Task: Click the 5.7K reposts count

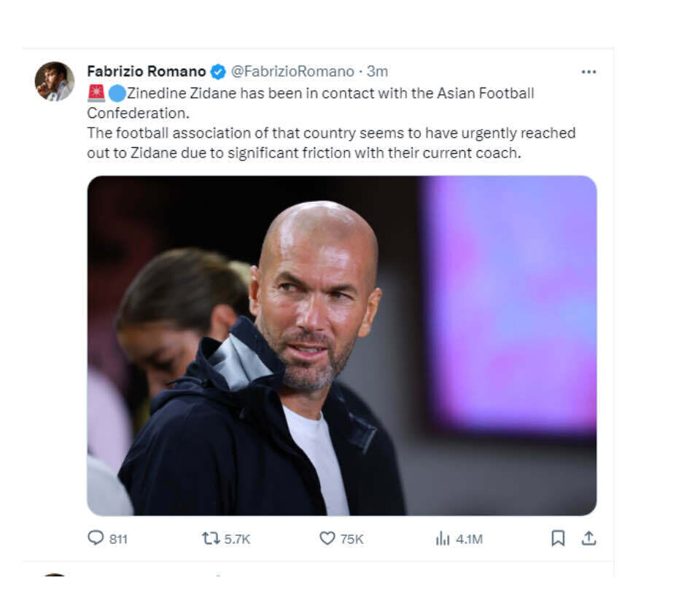Action: pos(237,539)
